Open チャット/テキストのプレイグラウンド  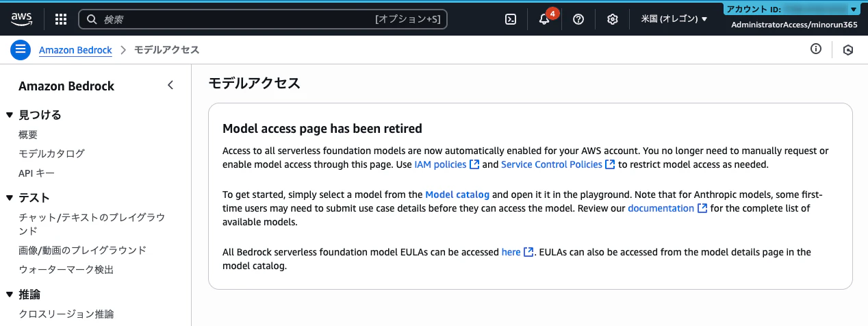tap(92, 224)
